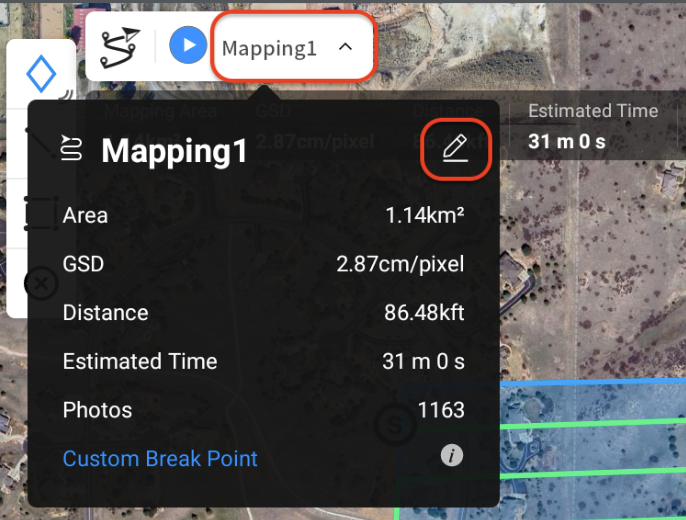Viewport: 686px width, 520px height.
Task: Click the Area value 1.14km²
Action: click(424, 215)
